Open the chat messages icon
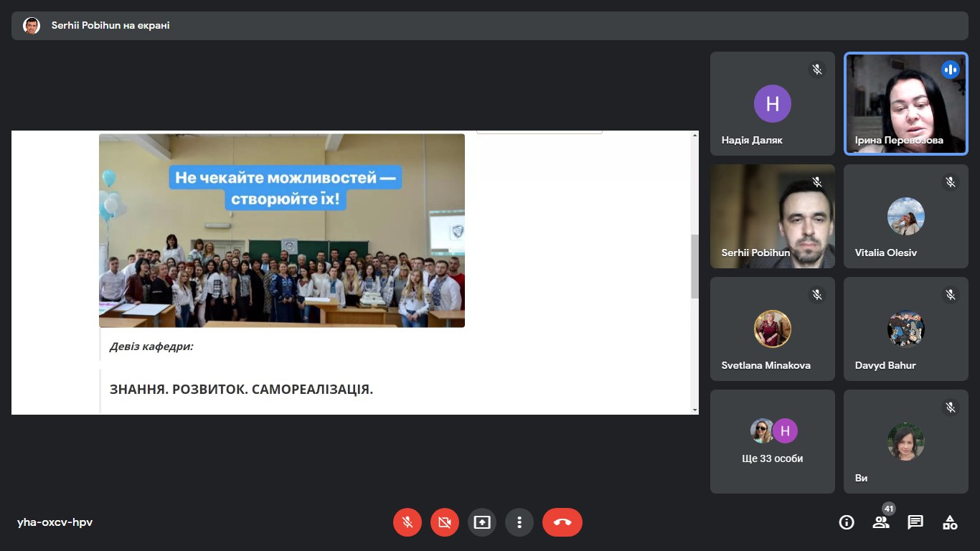 (915, 522)
